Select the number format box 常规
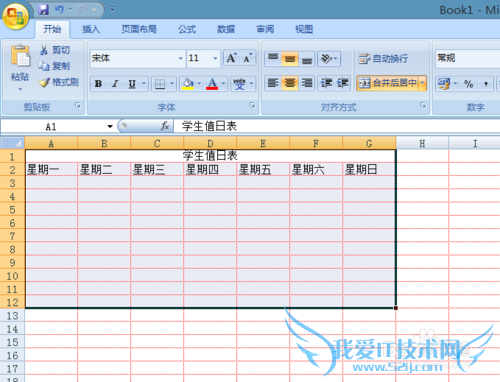This screenshot has height=382, width=500. 467,58
